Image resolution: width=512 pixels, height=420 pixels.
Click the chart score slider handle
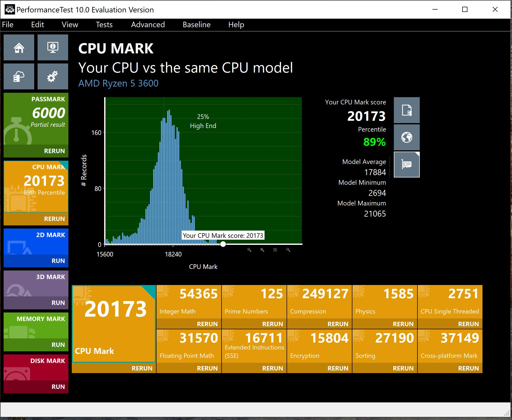point(223,244)
